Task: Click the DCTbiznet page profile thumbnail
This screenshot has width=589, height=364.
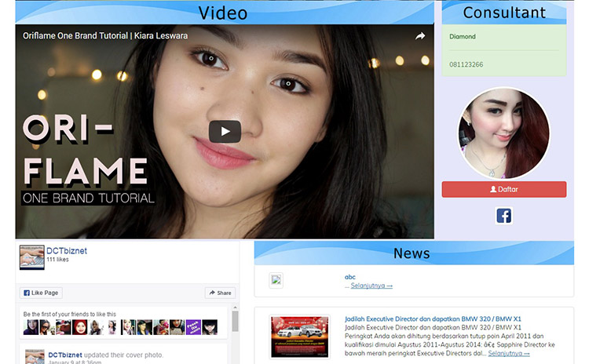Action: (x=31, y=257)
